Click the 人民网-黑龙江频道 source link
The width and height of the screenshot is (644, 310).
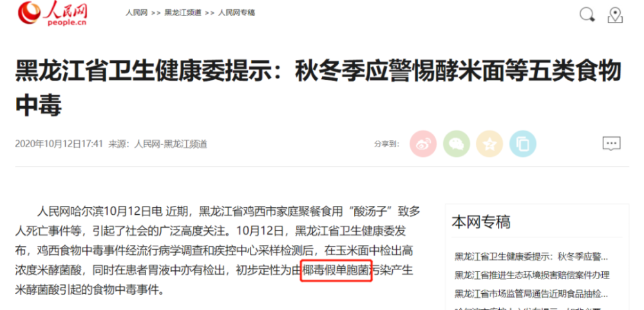pyautogui.click(x=171, y=144)
